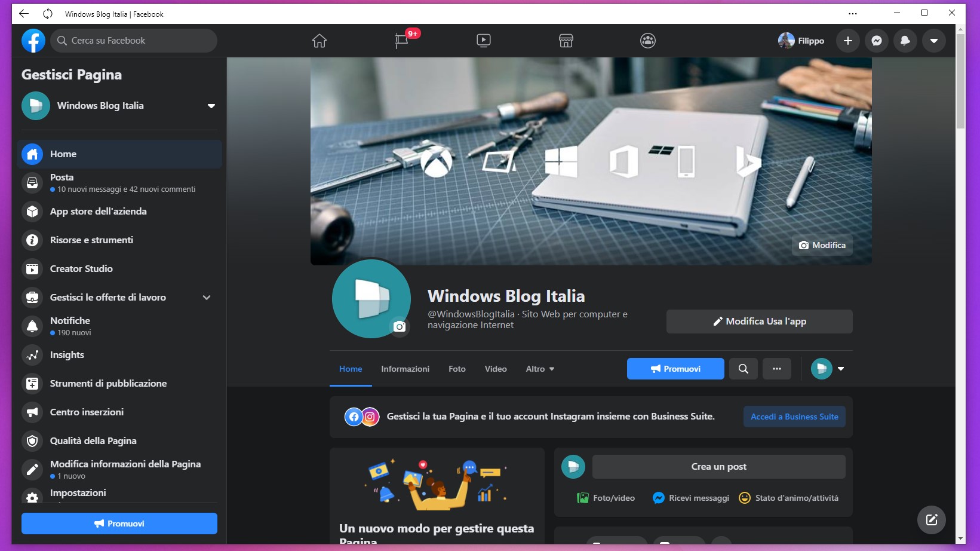Click the Strumenti di pubblicazione icon
980x551 pixels.
pos(32,384)
